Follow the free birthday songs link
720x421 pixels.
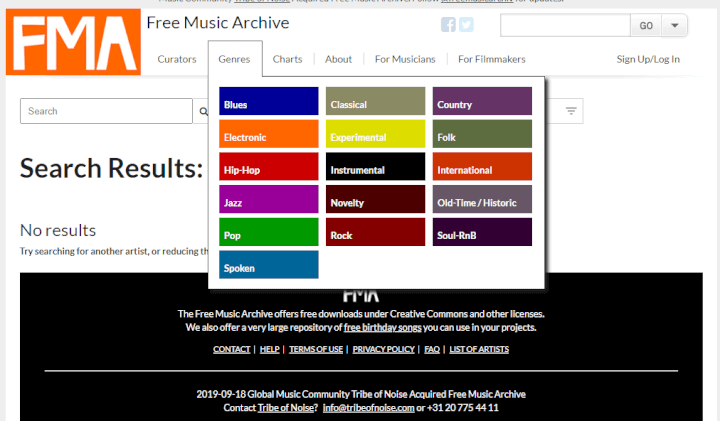tap(382, 327)
